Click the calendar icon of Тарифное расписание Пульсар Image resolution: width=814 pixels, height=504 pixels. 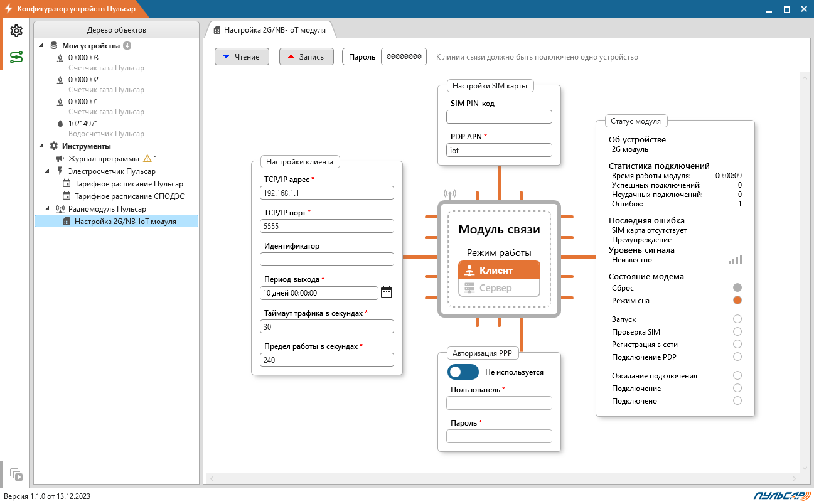[x=67, y=184]
